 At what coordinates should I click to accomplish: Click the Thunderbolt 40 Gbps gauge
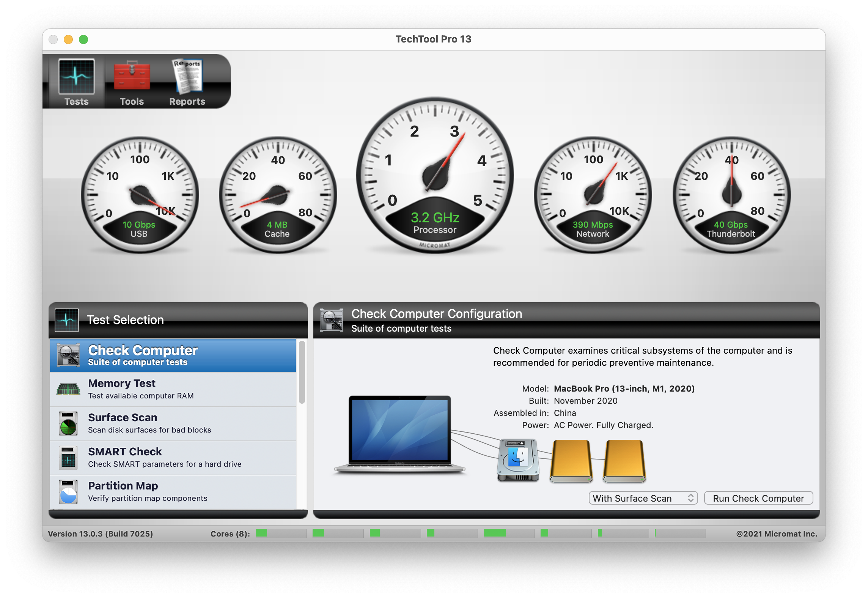[x=731, y=195]
